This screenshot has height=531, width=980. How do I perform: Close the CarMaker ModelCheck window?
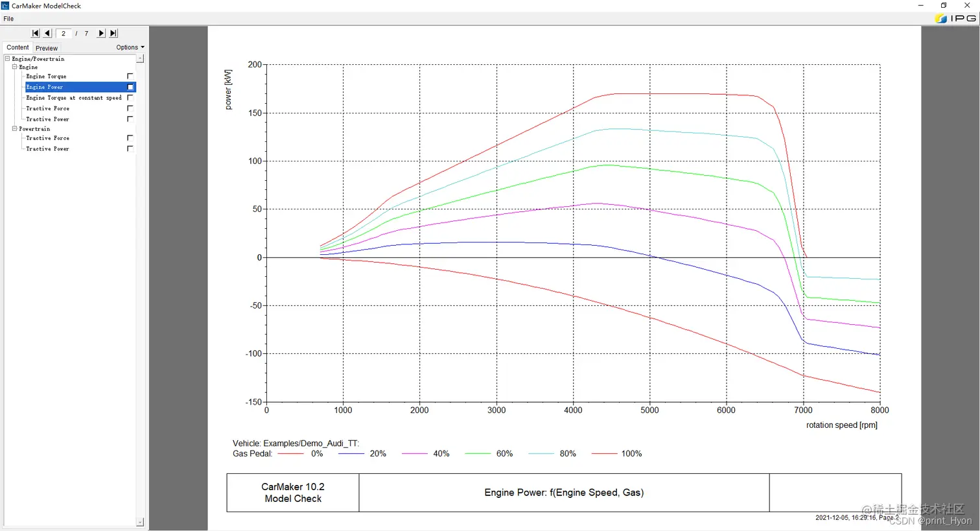click(967, 5)
